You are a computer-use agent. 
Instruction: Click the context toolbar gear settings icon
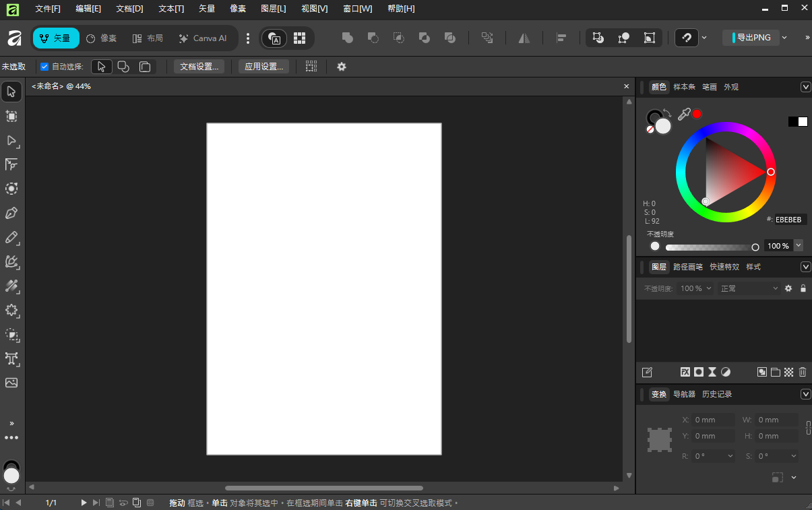(342, 67)
